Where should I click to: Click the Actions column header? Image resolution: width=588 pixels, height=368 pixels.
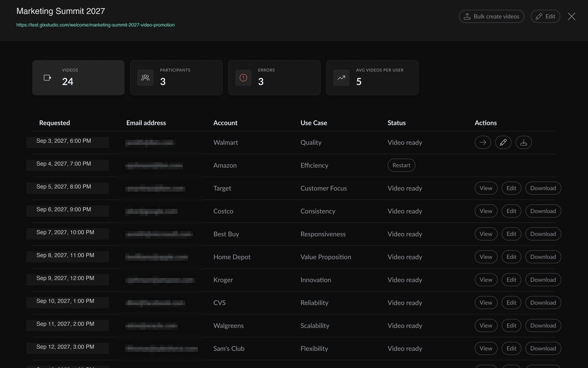(486, 123)
